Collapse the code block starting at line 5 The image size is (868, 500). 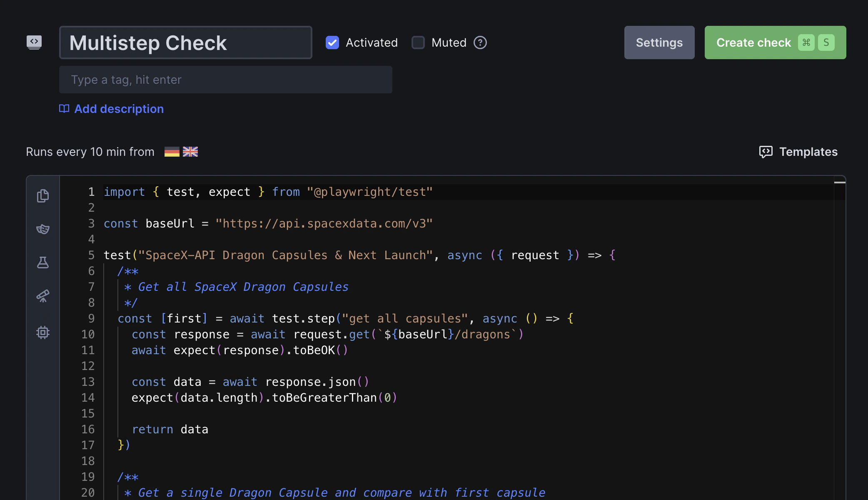click(x=100, y=255)
